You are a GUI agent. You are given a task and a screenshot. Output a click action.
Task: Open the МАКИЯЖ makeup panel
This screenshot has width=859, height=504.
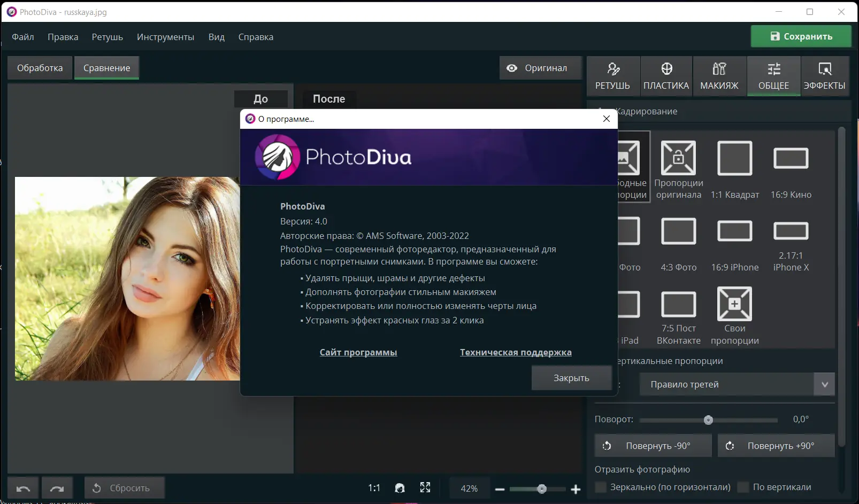click(719, 76)
